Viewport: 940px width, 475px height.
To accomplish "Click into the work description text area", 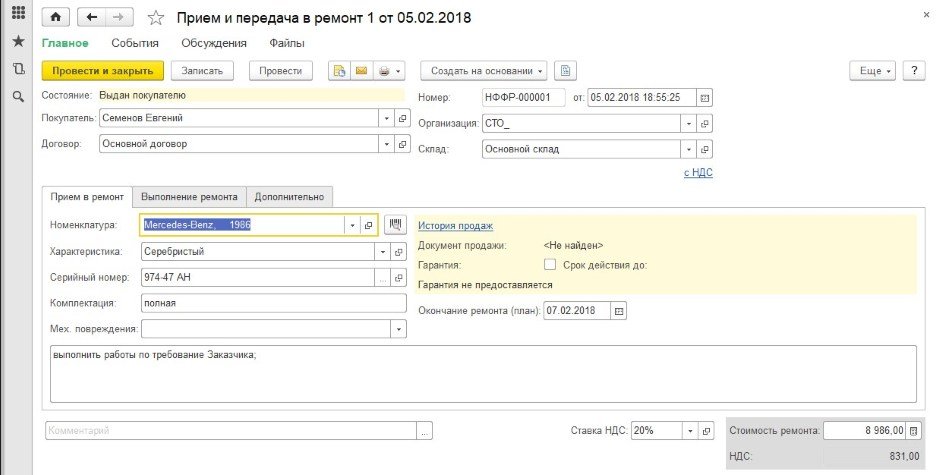I will coord(483,374).
